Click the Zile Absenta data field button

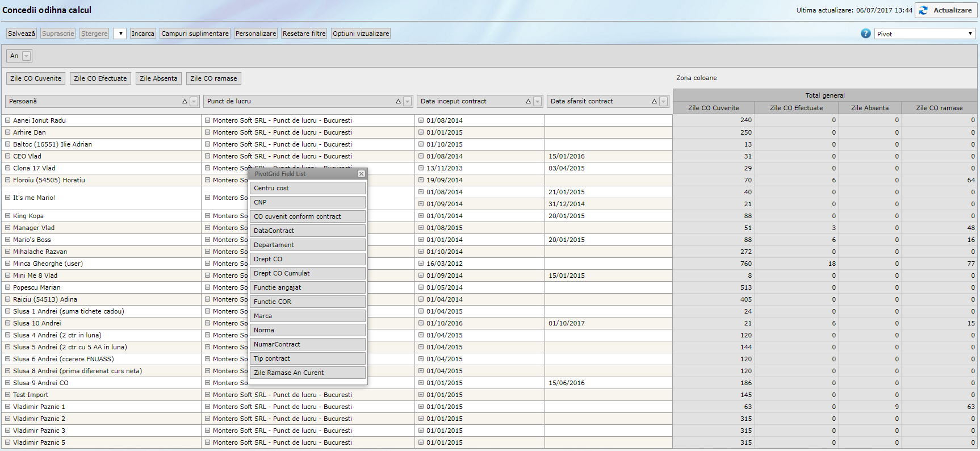point(158,78)
